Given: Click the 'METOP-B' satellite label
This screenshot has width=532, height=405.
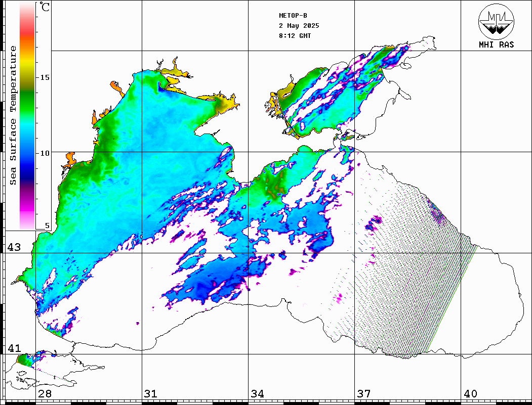Looking at the screenshot, I should click(293, 16).
